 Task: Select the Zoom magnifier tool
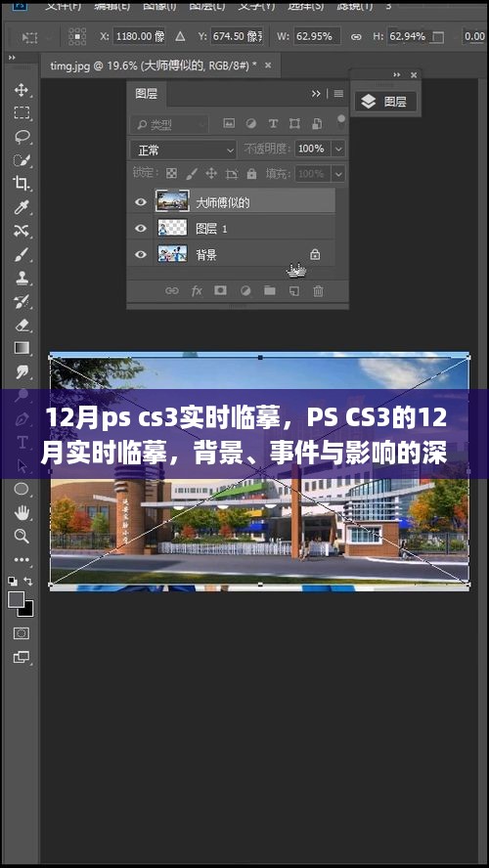[22, 536]
